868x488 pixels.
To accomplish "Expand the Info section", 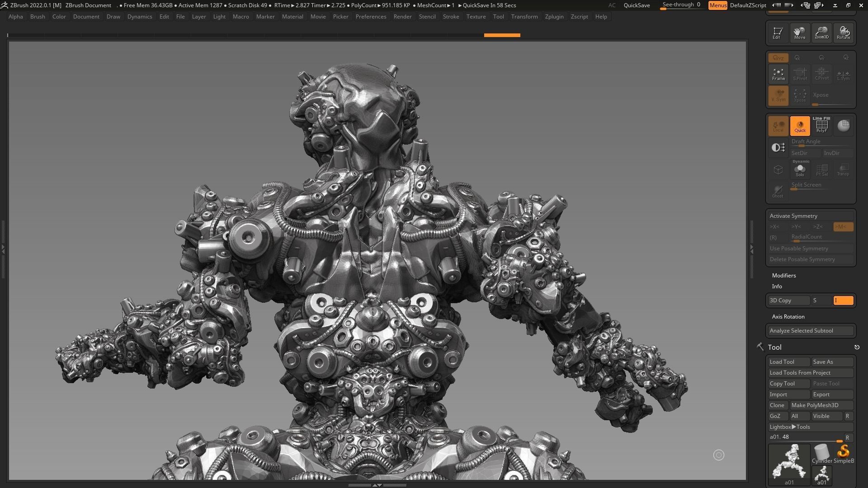I will tap(777, 286).
